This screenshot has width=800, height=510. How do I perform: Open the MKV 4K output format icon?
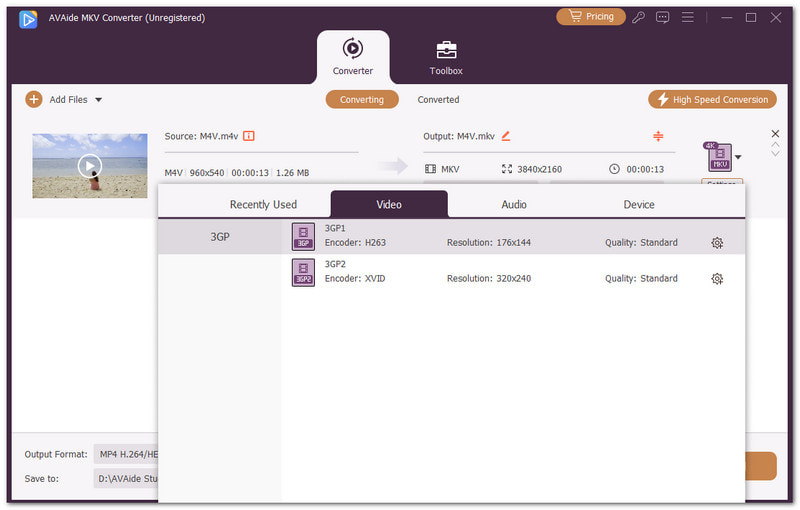[718, 157]
